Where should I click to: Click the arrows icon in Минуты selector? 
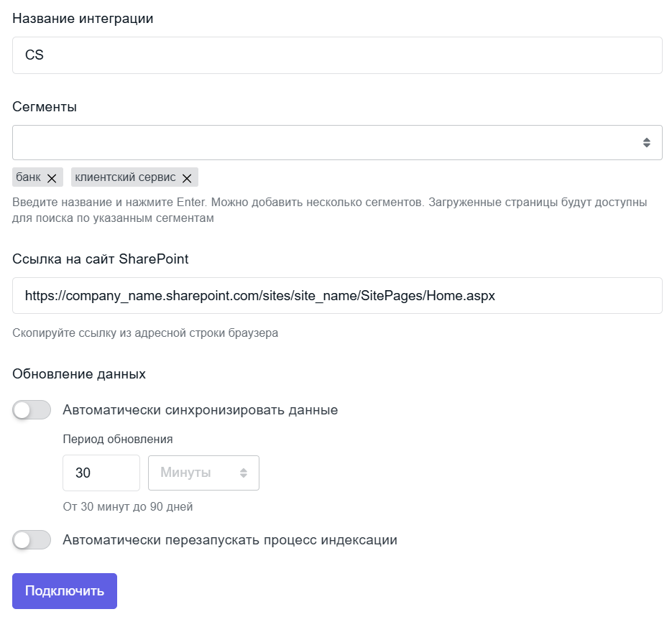pyautogui.click(x=244, y=473)
